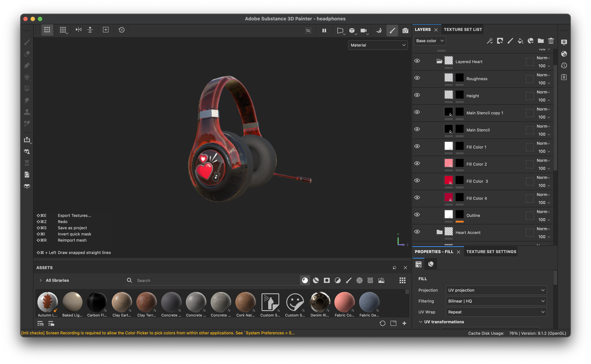Collapse the Layered Heart folder icon
The height and width of the screenshot is (364, 591).
click(439, 61)
